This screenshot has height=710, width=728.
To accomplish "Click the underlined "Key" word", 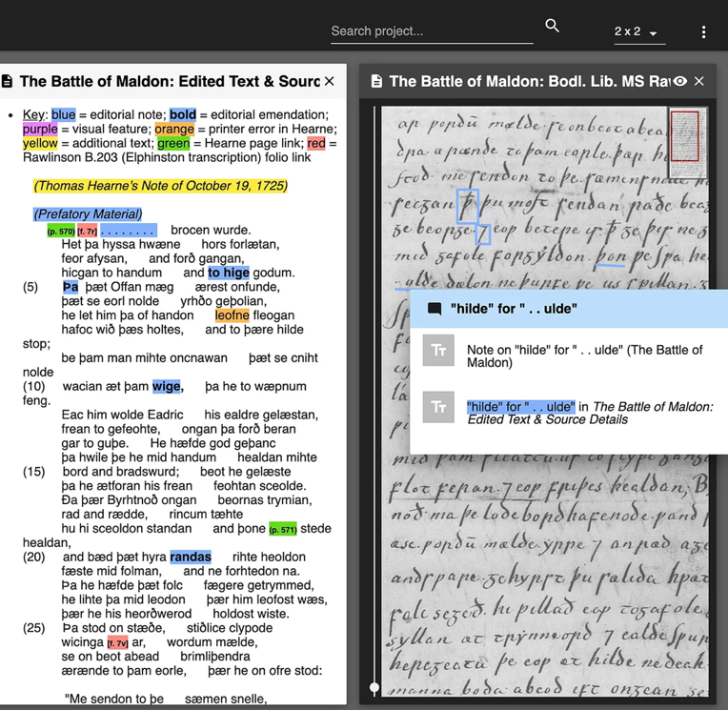I will [x=34, y=114].
